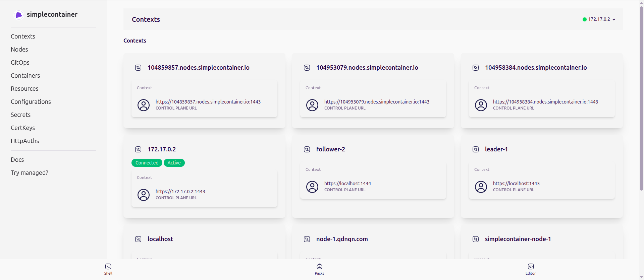Select the node-1.qdnqn.com card title

(x=342, y=239)
